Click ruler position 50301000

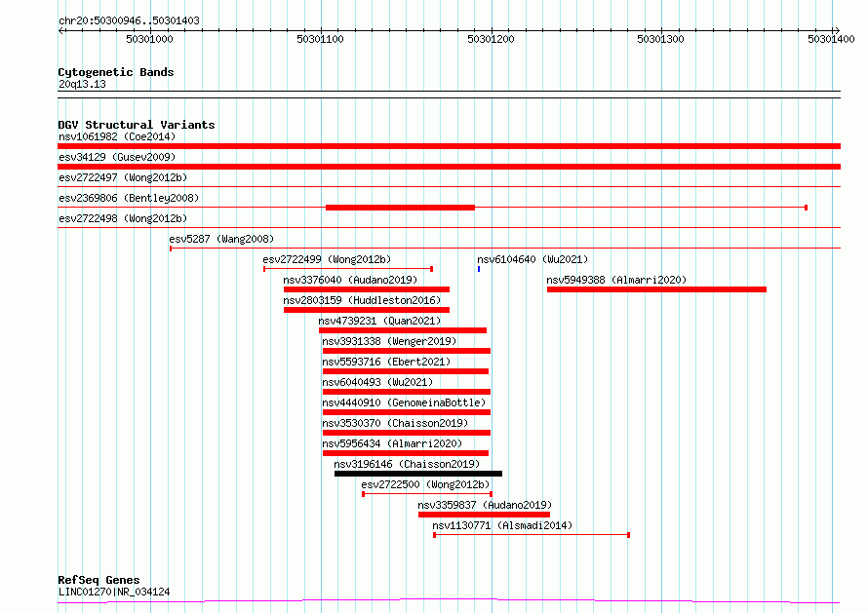[149, 39]
